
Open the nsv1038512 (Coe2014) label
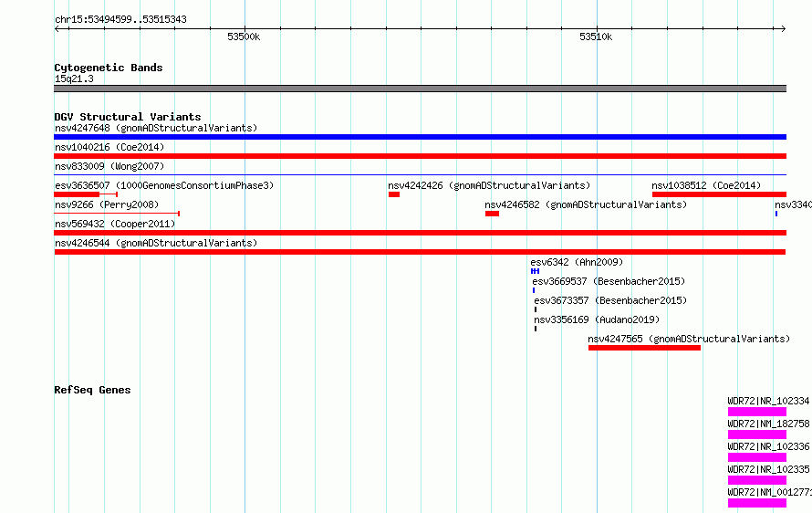pyautogui.click(x=706, y=185)
